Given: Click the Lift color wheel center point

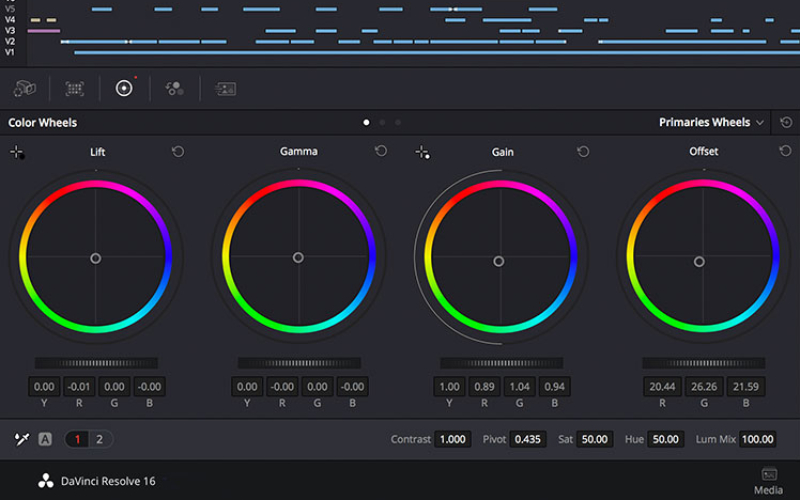Looking at the screenshot, I should [x=95, y=259].
